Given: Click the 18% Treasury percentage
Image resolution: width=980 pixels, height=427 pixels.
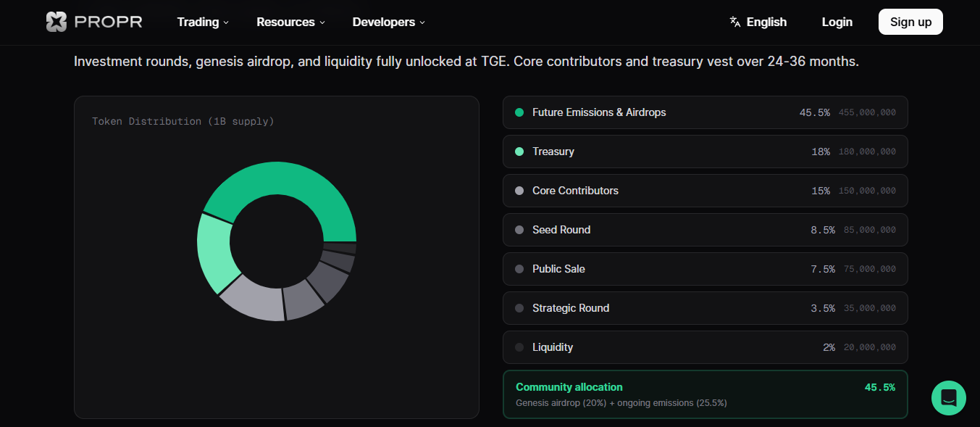Looking at the screenshot, I should [821, 152].
